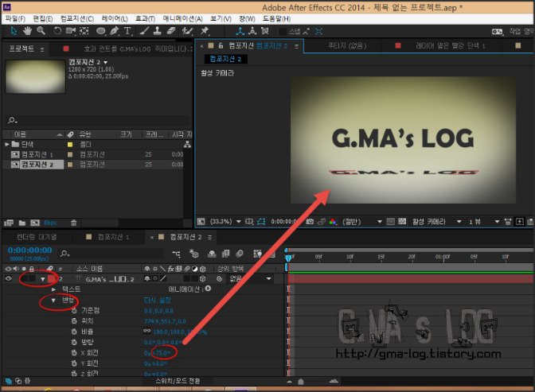Image resolution: width=535 pixels, height=392 pixels.
Task: Toggle frame blending for timeline layers
Action: (225, 254)
